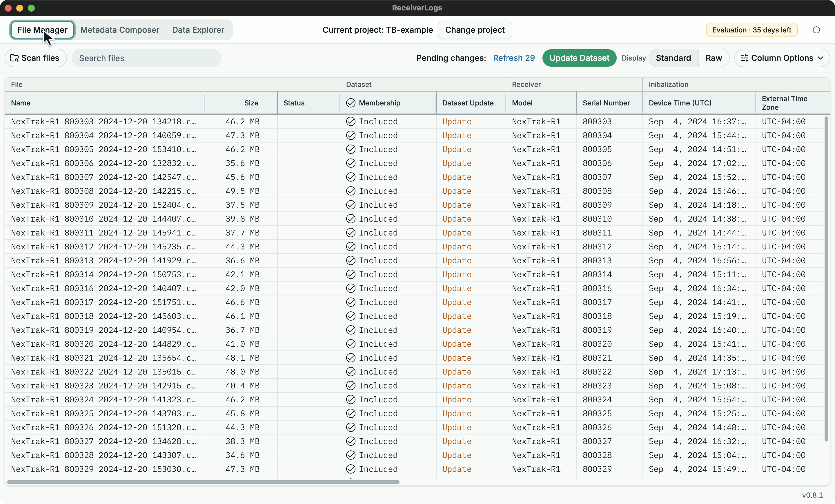Toggle Included membership icon for serial 800305
Viewport: 835px width, 504px height.
[x=351, y=149]
